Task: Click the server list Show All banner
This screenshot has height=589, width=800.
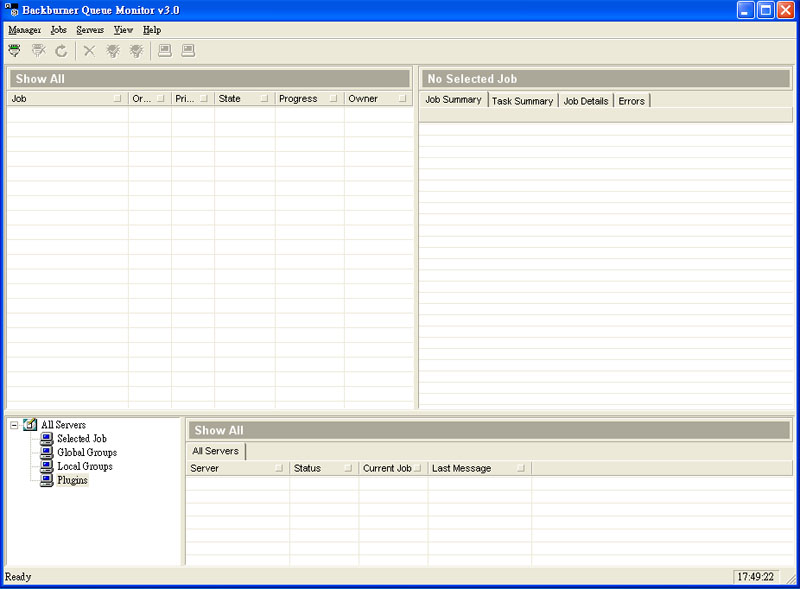Action: [x=489, y=430]
